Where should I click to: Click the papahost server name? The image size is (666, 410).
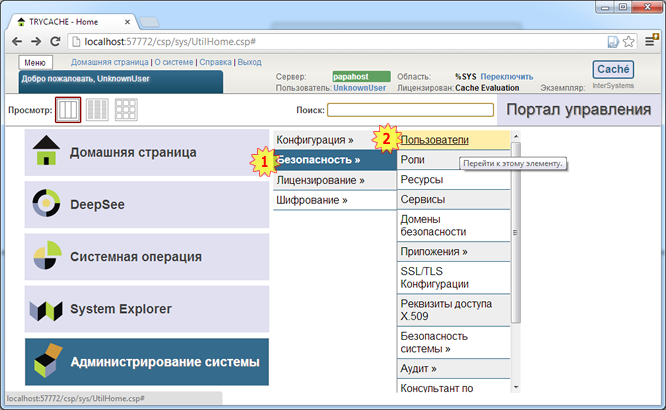pyautogui.click(x=361, y=76)
